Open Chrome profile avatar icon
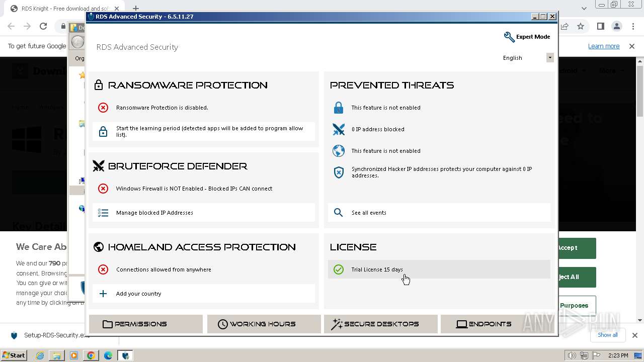Image resolution: width=644 pixels, height=362 pixels. pos(617,26)
